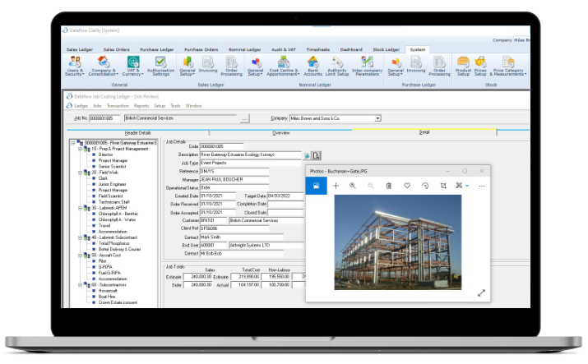Open Users & Security in the ribbon
Viewport: 588px width, 364px height.
point(75,66)
